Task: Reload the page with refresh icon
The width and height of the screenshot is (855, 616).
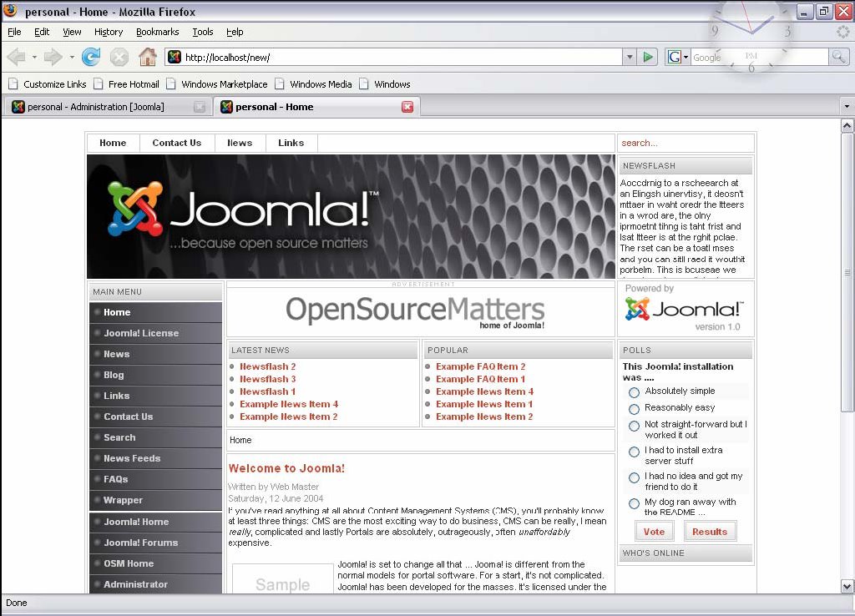Action: coord(91,57)
